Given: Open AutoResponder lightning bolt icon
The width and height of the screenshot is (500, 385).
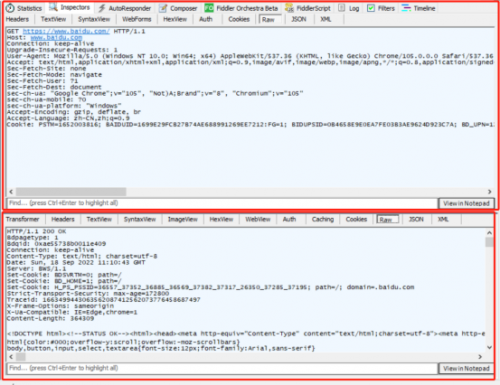Looking at the screenshot, I should (x=102, y=8).
